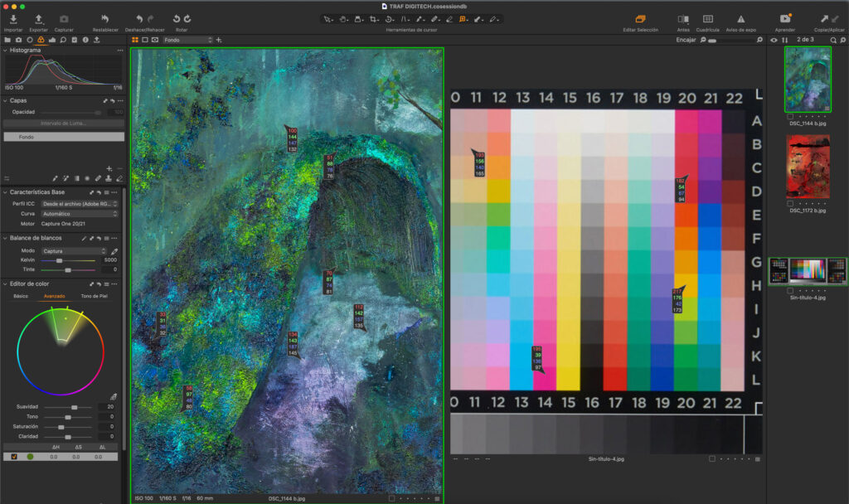Image resolution: width=849 pixels, height=504 pixels.
Task: Toggle the Antes before-view icon
Action: tap(683, 18)
